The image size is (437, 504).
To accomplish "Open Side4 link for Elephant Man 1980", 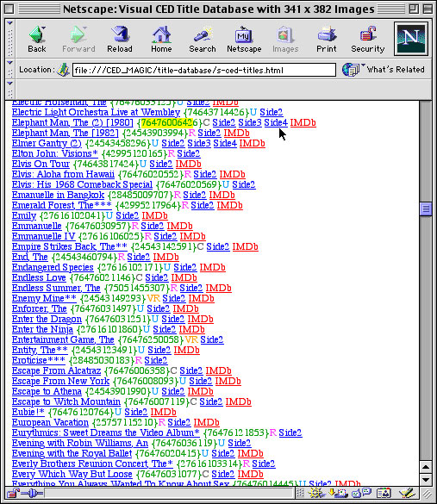I will coord(276,123).
